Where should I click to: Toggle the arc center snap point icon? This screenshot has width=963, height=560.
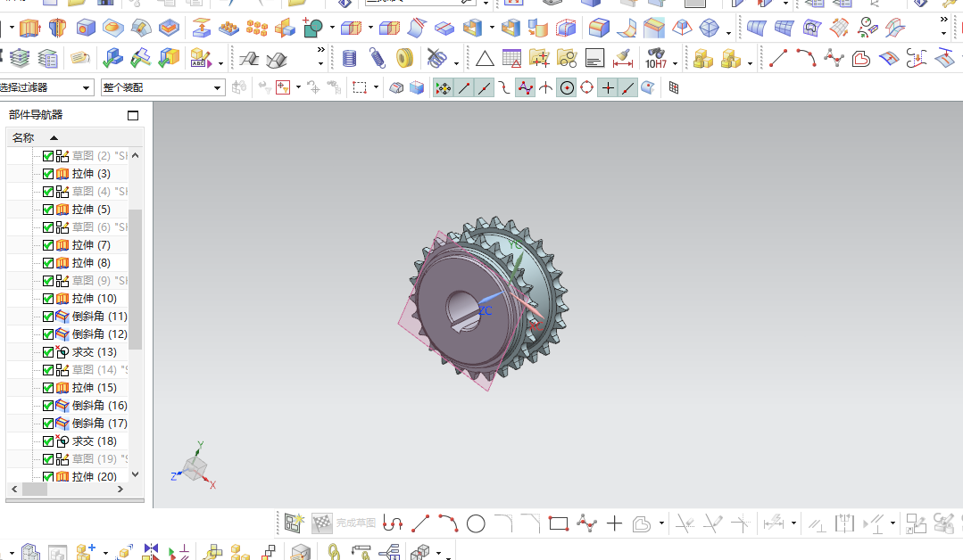(x=567, y=87)
